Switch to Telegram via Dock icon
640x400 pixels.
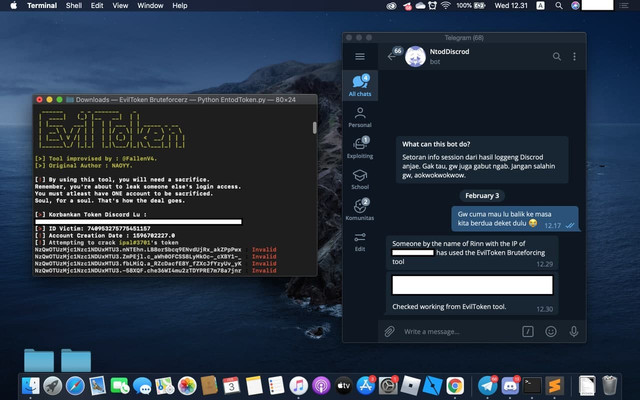pos(487,386)
